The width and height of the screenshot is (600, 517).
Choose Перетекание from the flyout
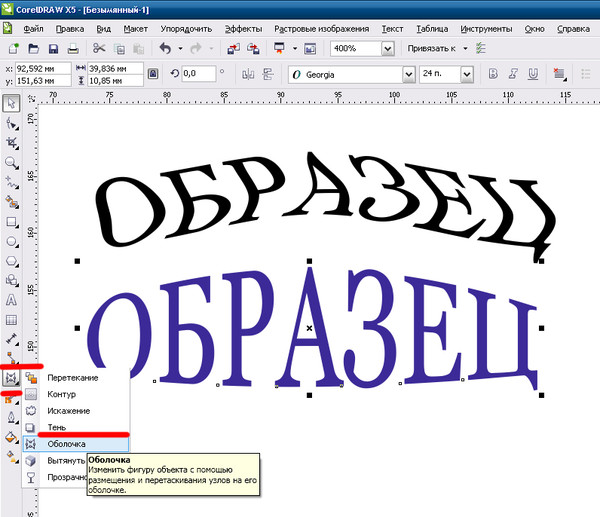pos(75,378)
